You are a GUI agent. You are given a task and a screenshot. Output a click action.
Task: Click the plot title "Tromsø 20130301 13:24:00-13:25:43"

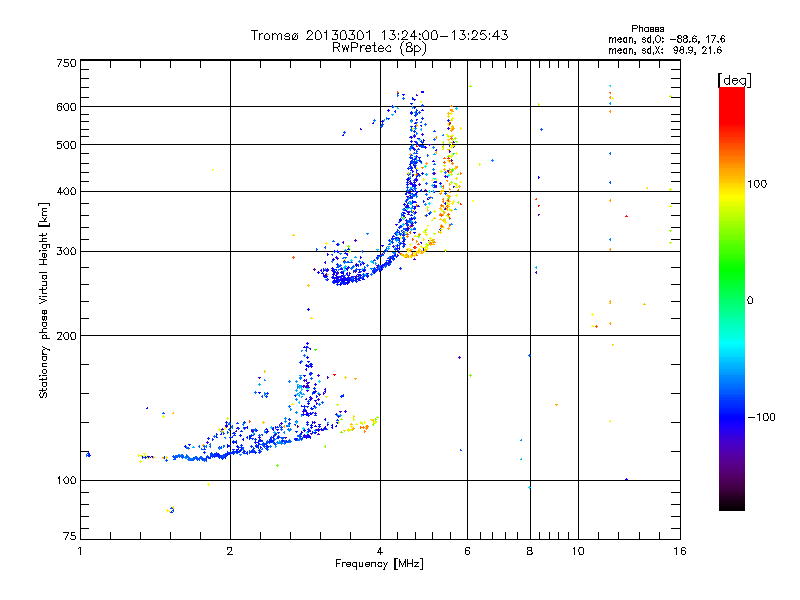(x=379, y=35)
